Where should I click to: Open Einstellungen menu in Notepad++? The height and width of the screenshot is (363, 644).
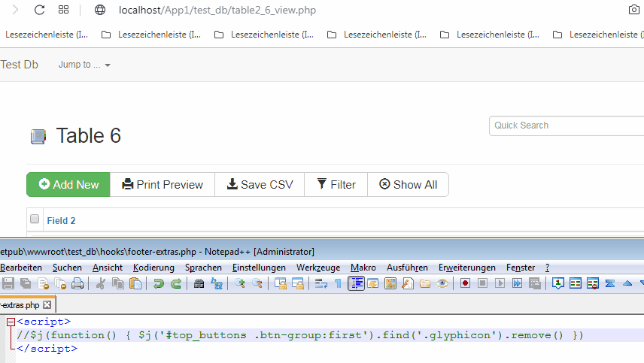259,268
